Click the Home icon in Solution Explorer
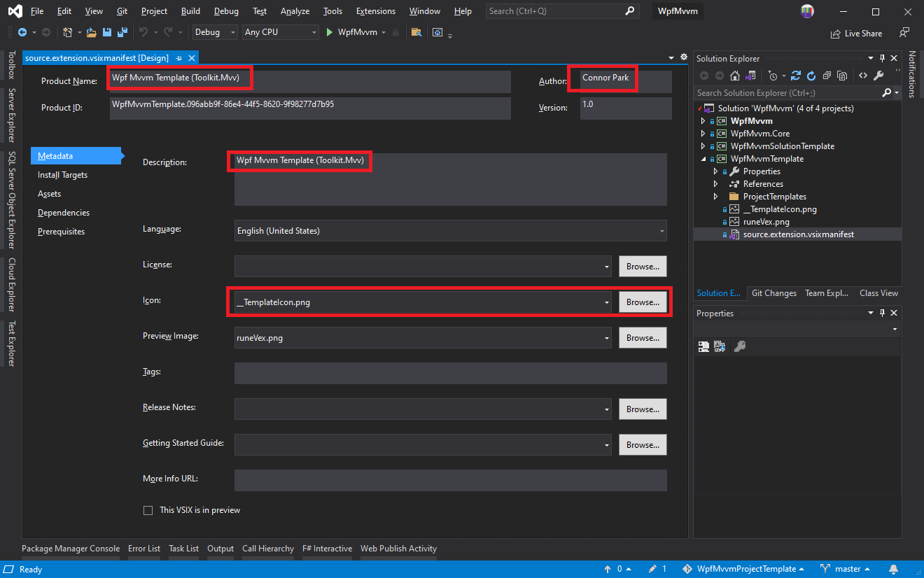The image size is (924, 578). (735, 76)
